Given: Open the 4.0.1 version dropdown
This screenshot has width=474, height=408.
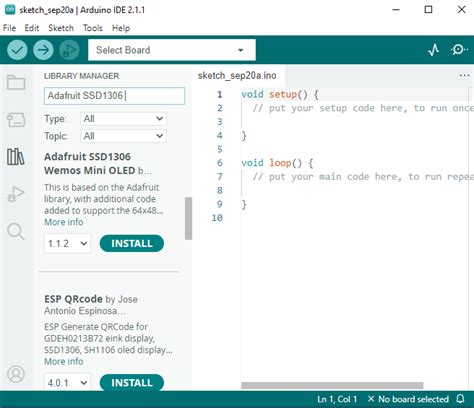Looking at the screenshot, I should (67, 382).
